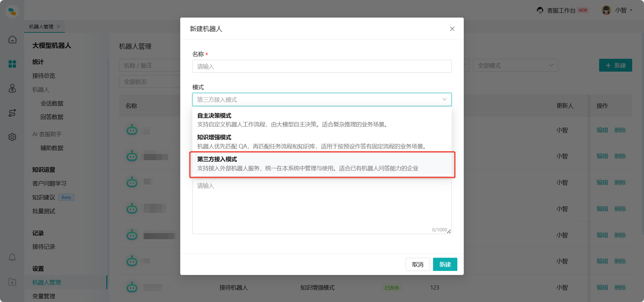Click the app logo in the sidebar

coord(12,11)
